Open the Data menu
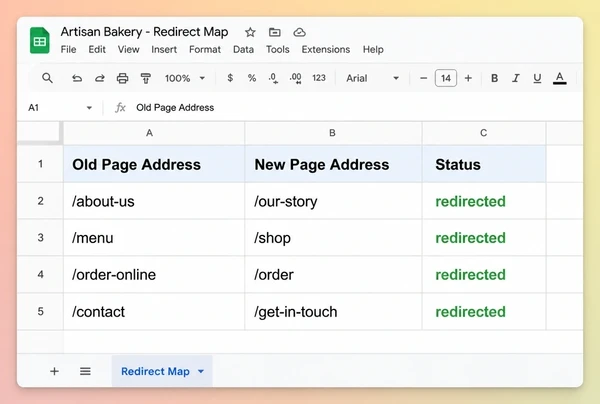 click(243, 49)
